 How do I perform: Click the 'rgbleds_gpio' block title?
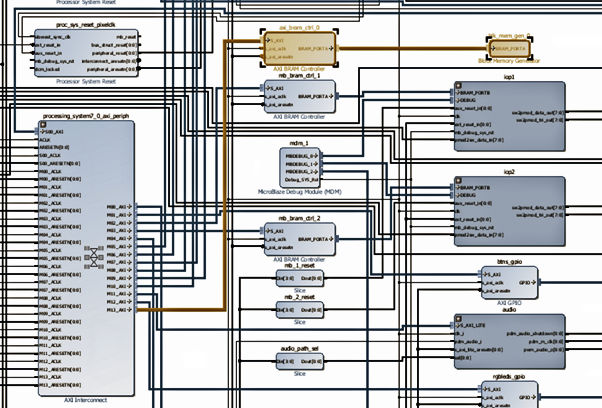pyautogui.click(x=509, y=377)
